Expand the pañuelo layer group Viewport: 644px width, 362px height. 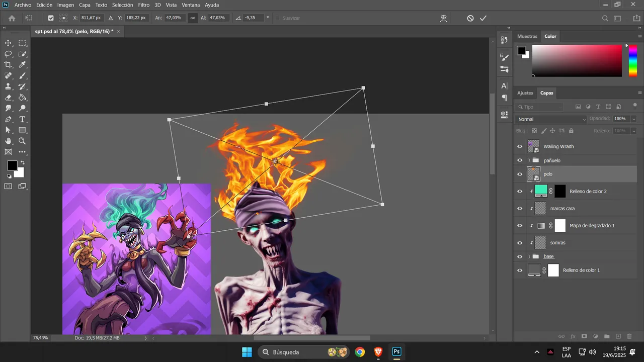tap(529, 160)
